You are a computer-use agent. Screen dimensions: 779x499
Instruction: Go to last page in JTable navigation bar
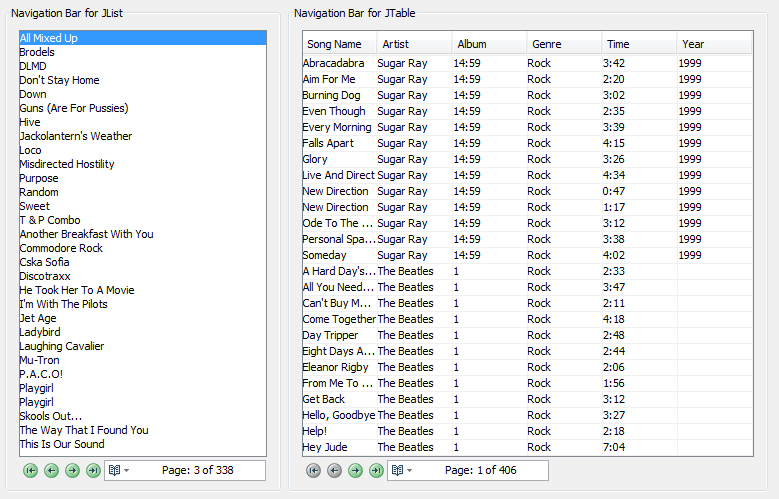point(377,470)
